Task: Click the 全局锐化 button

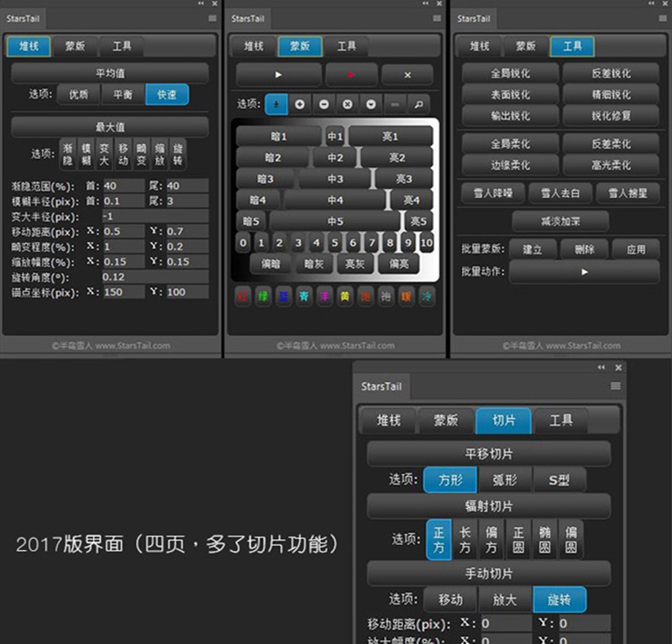Action: [x=510, y=73]
